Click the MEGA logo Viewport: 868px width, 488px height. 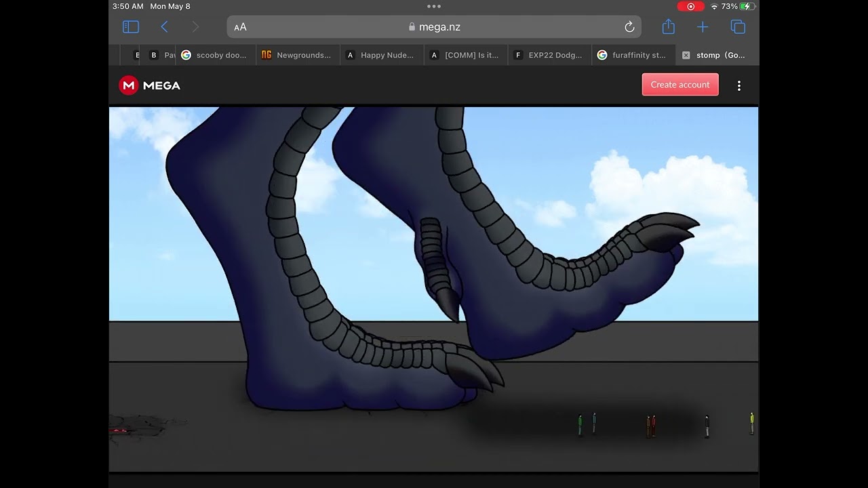(x=150, y=85)
